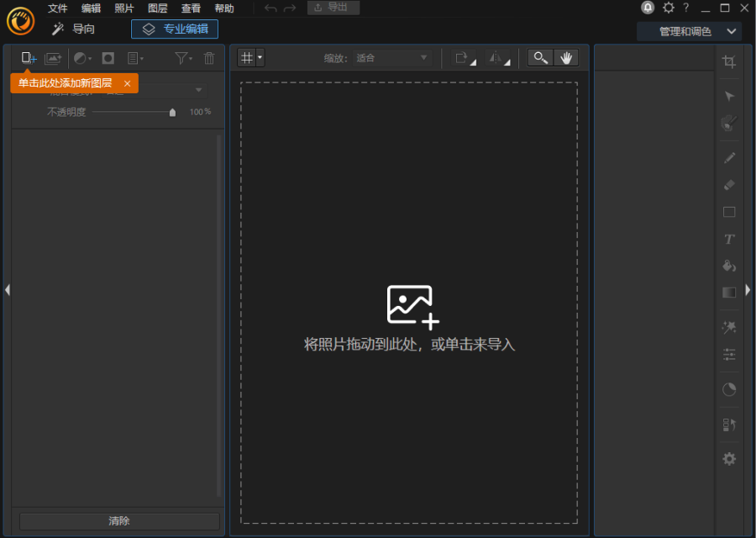Click the add image layer icon

53,58
